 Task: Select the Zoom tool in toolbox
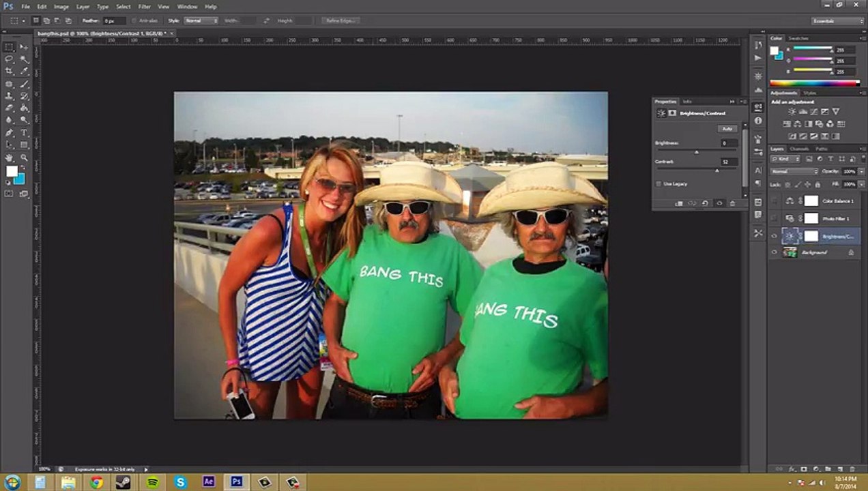[x=24, y=157]
